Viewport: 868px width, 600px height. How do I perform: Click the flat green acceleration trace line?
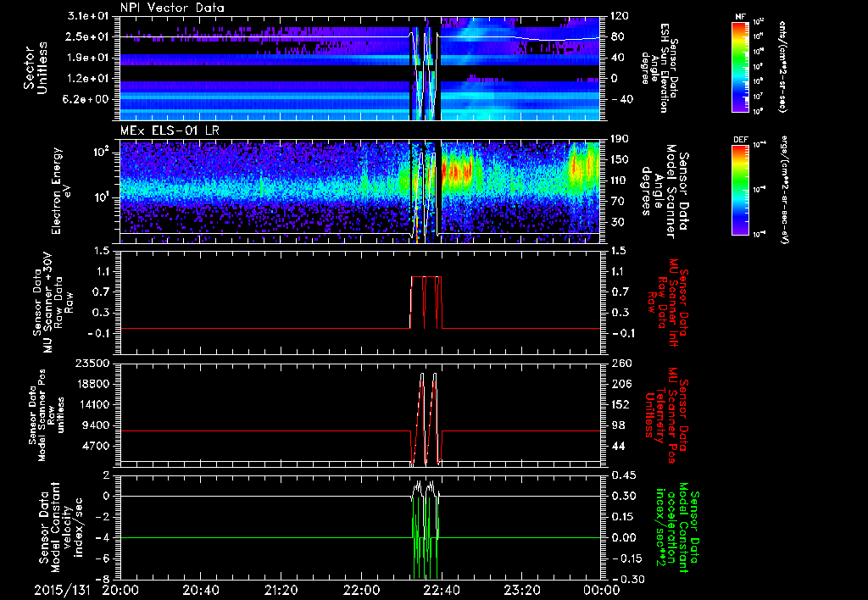click(265, 537)
